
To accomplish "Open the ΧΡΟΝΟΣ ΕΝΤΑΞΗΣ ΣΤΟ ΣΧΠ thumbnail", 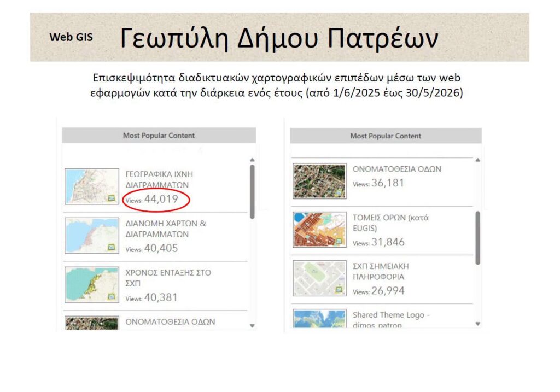I will pyautogui.click(x=92, y=285).
